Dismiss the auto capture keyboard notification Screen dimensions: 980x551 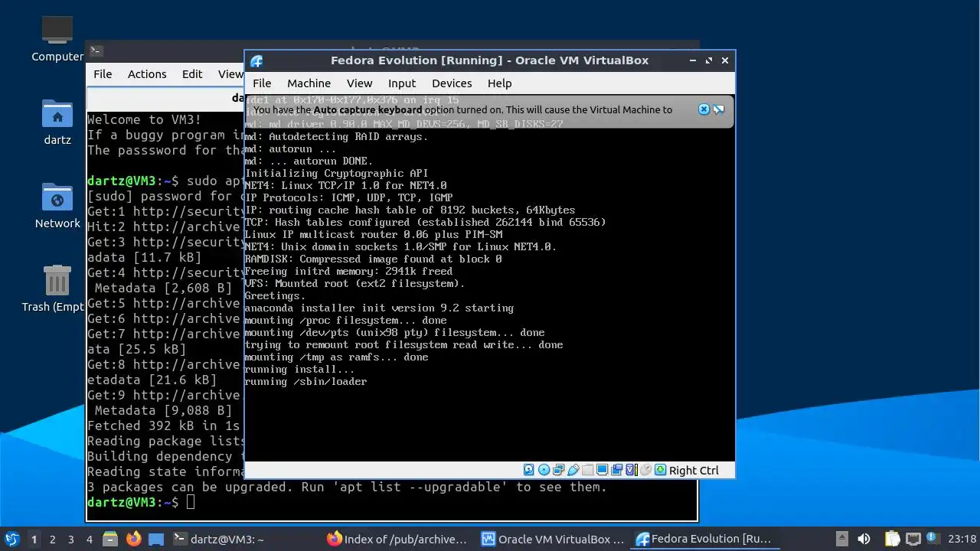(x=704, y=109)
